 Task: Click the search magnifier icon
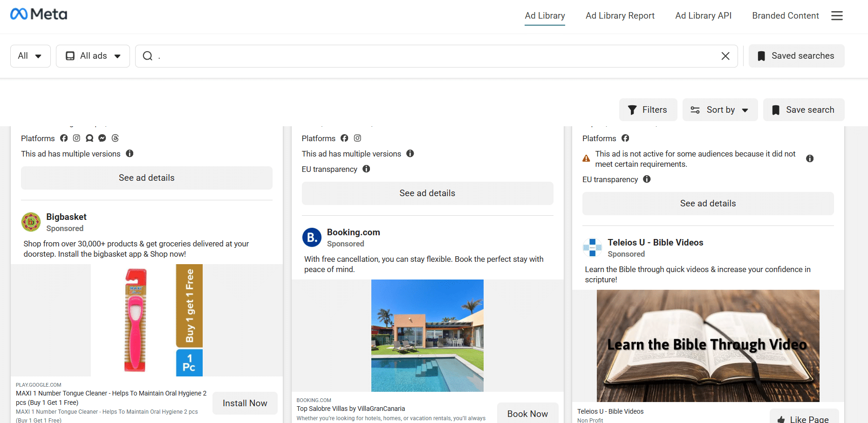(x=148, y=56)
